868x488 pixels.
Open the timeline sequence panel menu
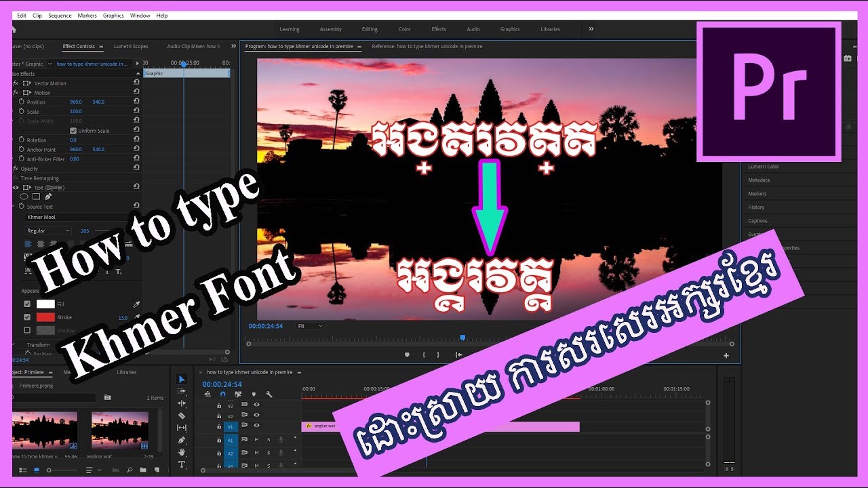click(x=299, y=372)
